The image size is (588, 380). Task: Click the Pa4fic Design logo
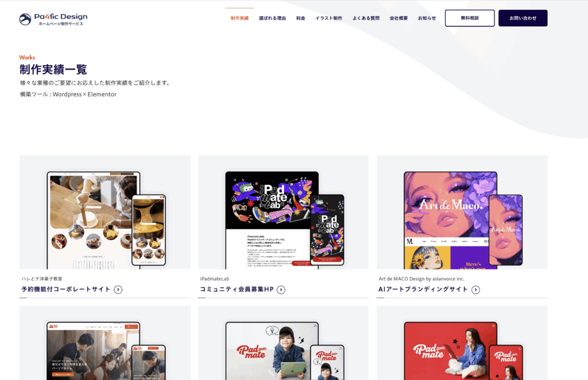(53, 19)
